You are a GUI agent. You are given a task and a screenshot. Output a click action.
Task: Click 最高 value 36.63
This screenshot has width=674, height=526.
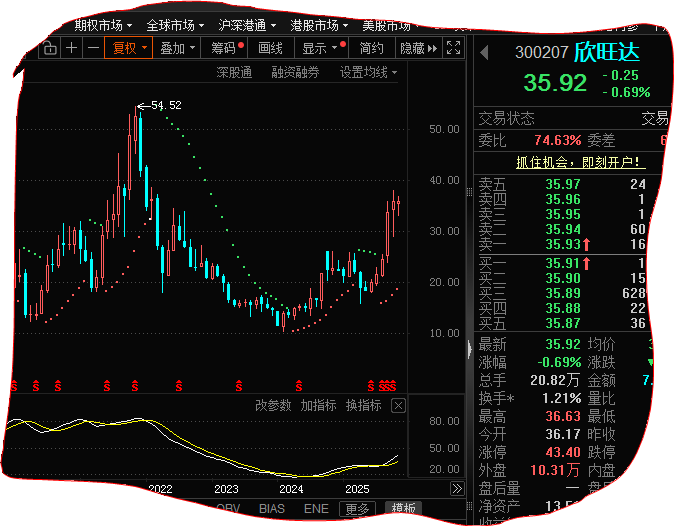pos(563,416)
